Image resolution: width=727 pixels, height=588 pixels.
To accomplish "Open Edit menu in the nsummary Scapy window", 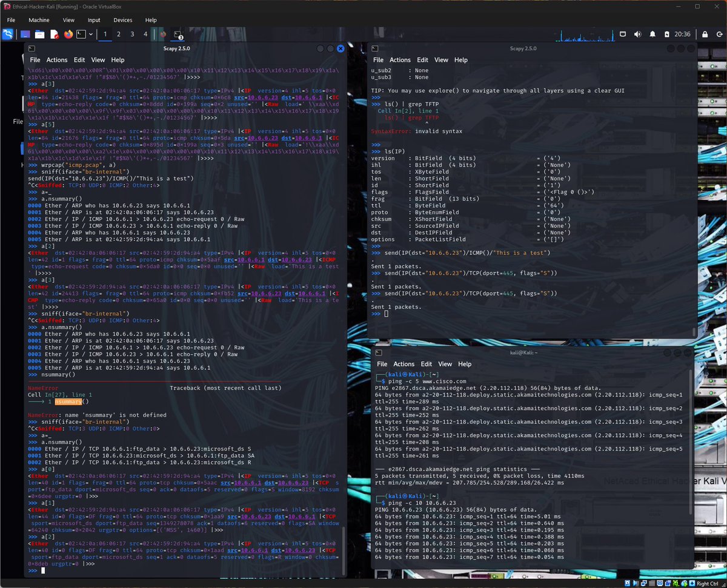I will pyautogui.click(x=79, y=60).
